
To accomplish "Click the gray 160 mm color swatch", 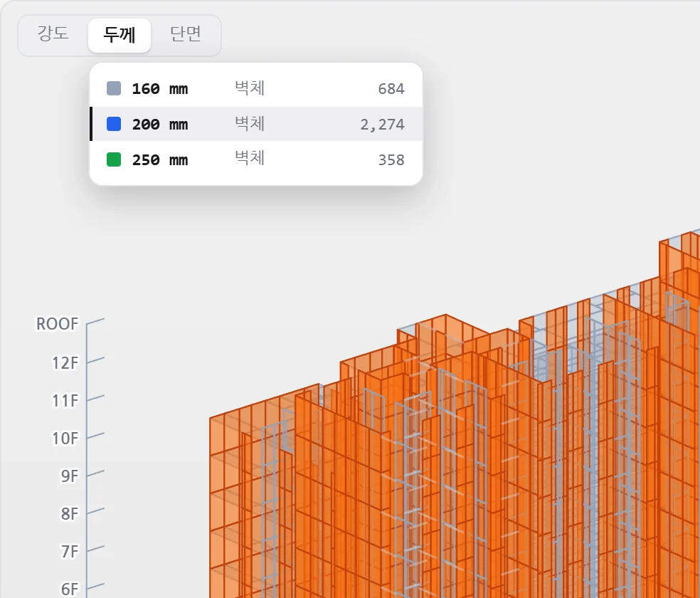I will 114,88.
